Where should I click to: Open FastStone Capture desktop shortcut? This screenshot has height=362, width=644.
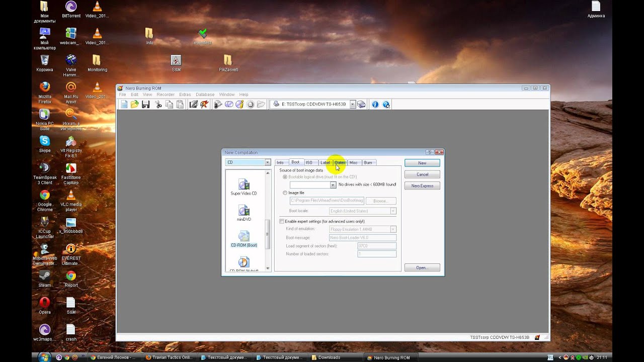pyautogui.click(x=71, y=174)
